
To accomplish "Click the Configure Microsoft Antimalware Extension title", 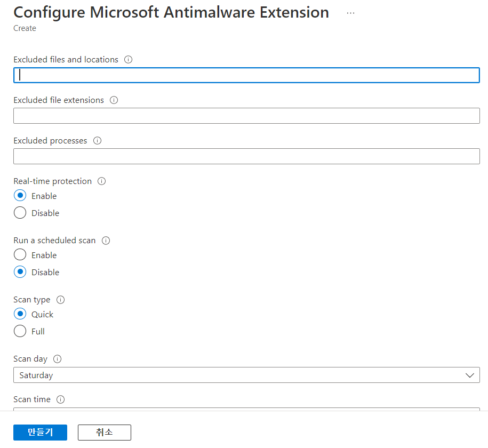I will pos(171,12).
